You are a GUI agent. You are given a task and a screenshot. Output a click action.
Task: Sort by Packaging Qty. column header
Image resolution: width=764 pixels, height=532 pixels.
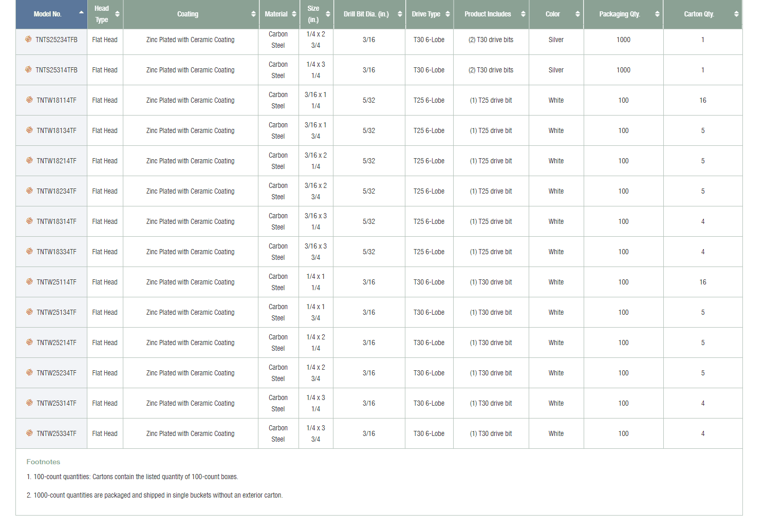coord(623,14)
